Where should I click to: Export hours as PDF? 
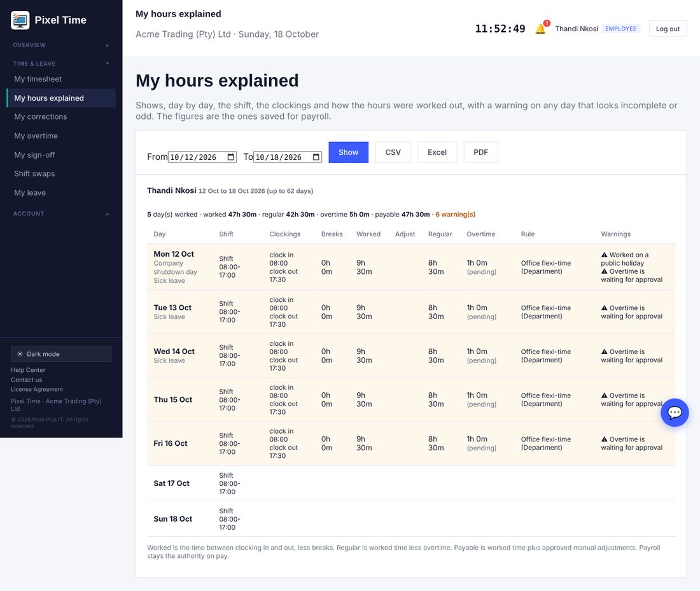tap(480, 152)
